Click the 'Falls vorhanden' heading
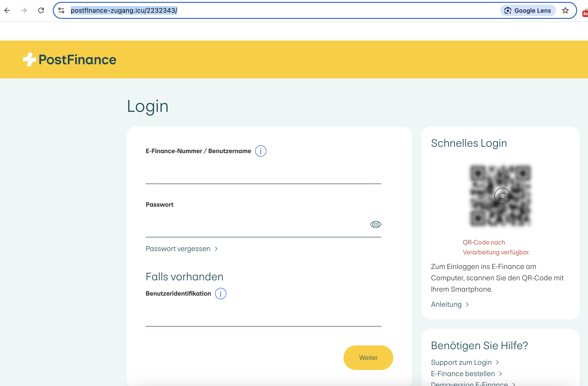This screenshot has width=588, height=386. (x=185, y=277)
